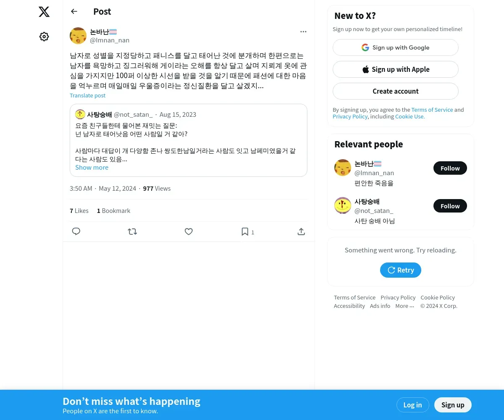Expand the More footer menu

click(404, 306)
